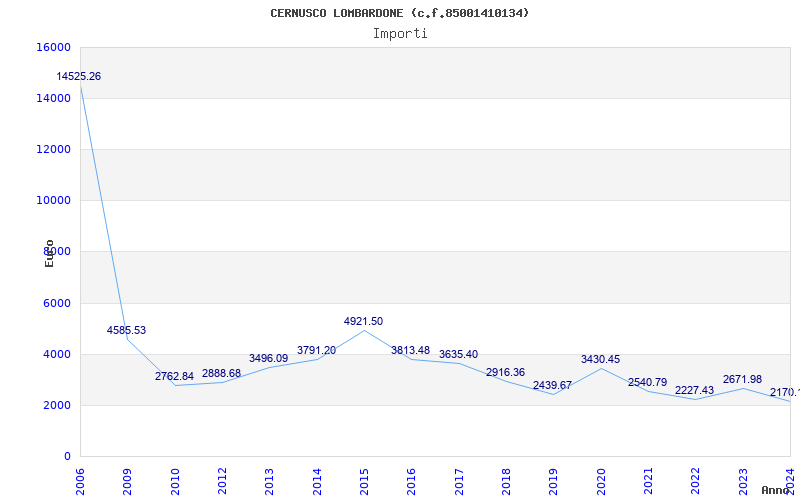Select data label 3430.45
The image size is (800, 500).
click(601, 360)
